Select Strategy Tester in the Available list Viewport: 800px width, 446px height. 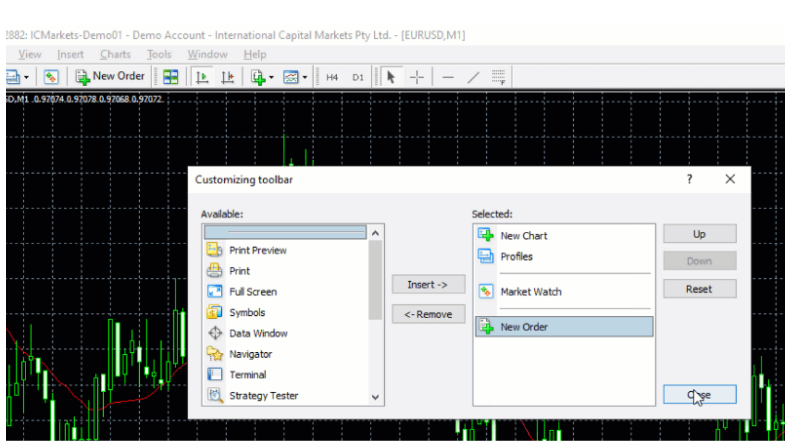point(263,396)
